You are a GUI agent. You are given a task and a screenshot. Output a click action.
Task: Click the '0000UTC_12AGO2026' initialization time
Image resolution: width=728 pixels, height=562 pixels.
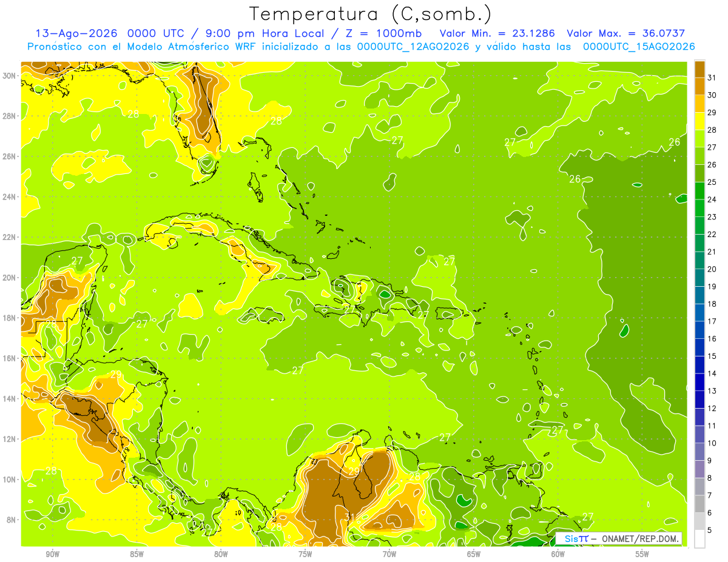413,47
